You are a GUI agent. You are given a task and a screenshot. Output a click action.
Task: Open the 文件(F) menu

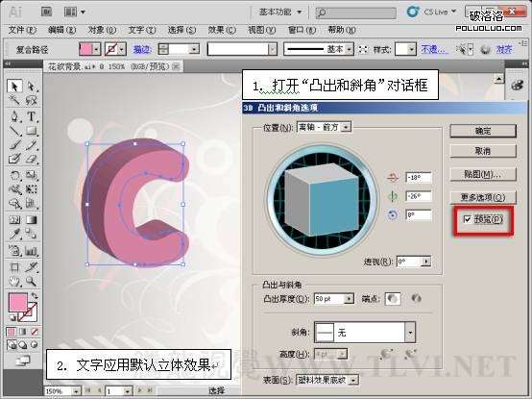coord(22,30)
